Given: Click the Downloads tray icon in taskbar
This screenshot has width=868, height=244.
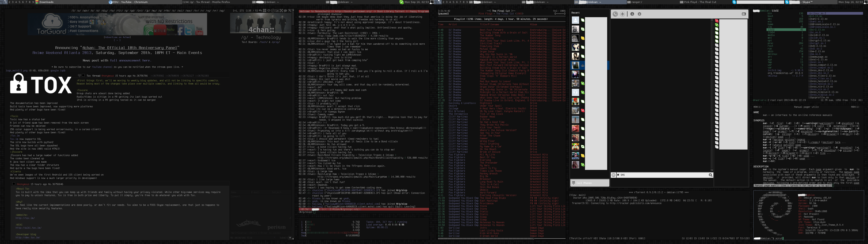Looking at the screenshot, I should click(37, 2).
